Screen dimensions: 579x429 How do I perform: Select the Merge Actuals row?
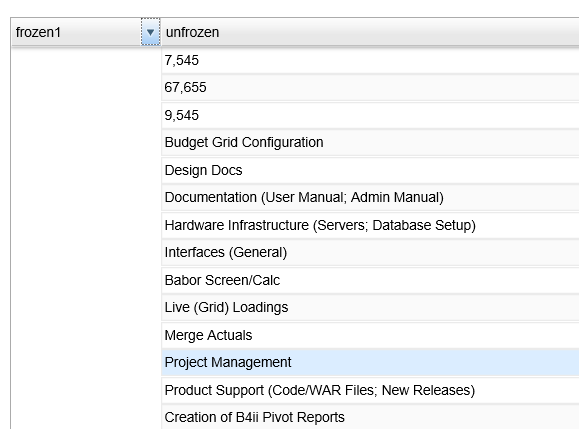pyautogui.click(x=370, y=336)
